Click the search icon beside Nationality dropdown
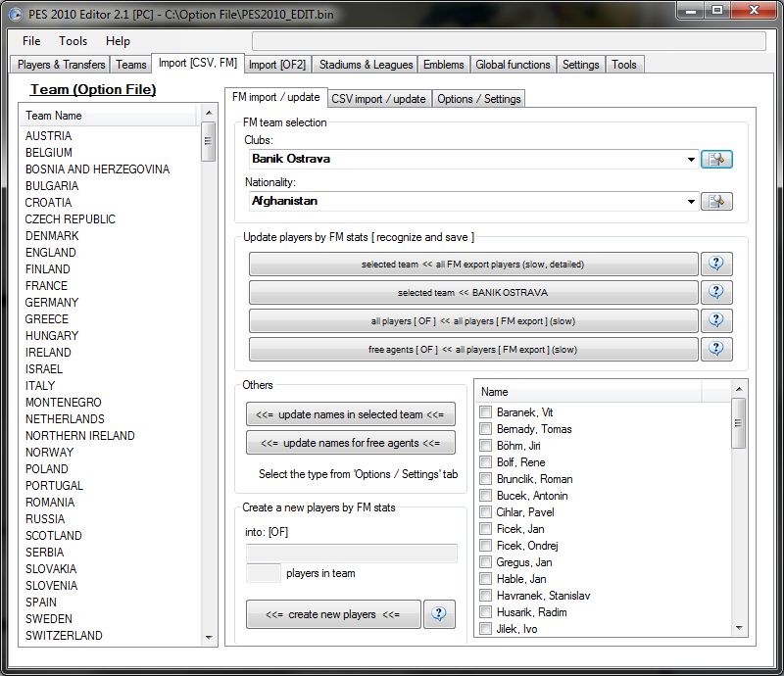The height and width of the screenshot is (676, 784). (x=716, y=201)
